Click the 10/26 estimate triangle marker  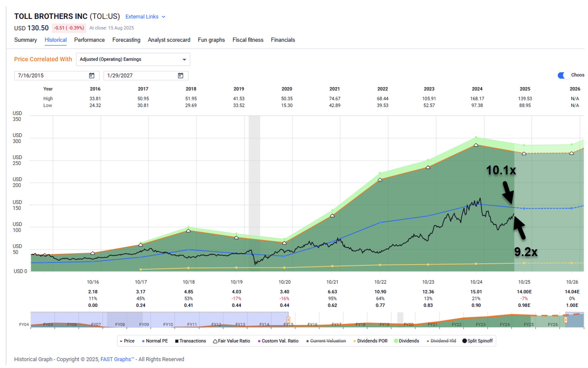(x=571, y=153)
